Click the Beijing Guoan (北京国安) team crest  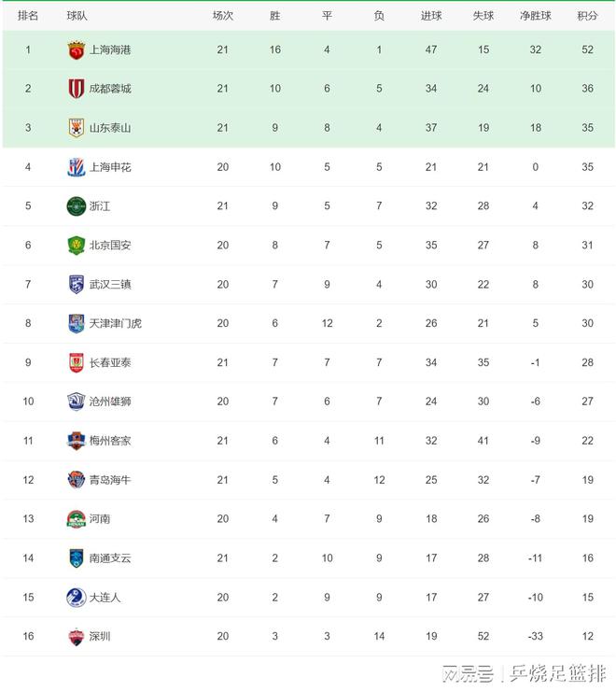[76, 246]
